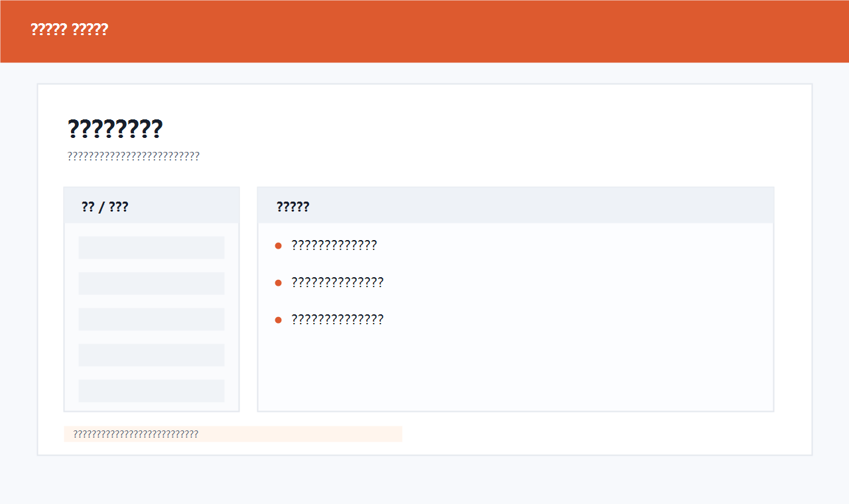
Task: Click the left panel header with slash
Action: point(105,207)
